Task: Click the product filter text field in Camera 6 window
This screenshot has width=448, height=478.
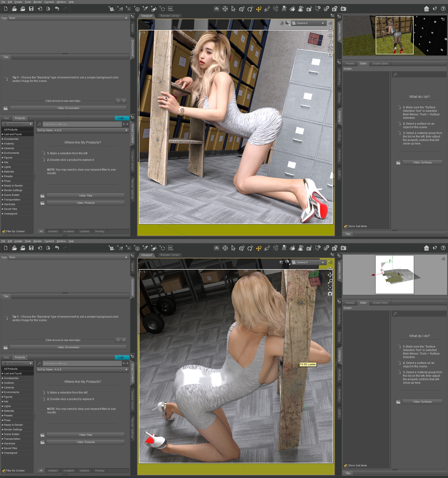Action: pos(82,124)
